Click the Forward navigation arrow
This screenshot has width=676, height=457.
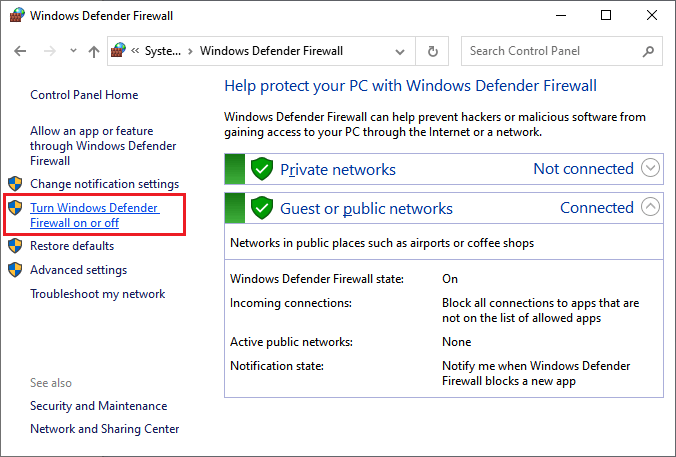[x=50, y=51]
